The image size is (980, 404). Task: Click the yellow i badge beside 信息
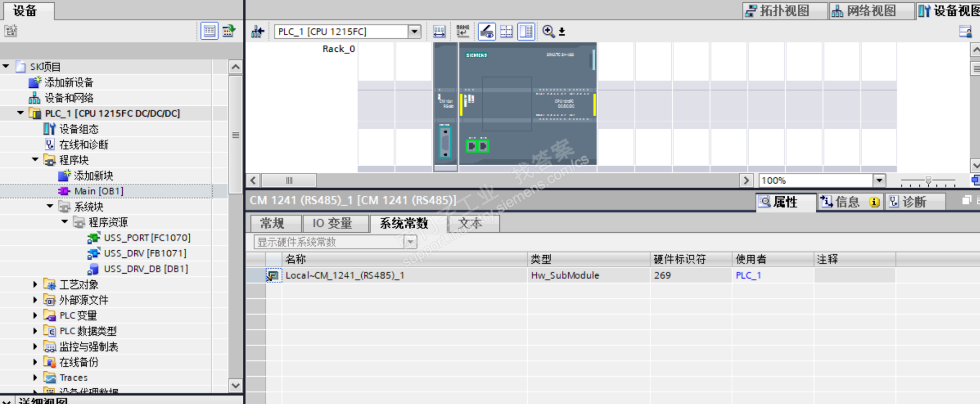(874, 202)
